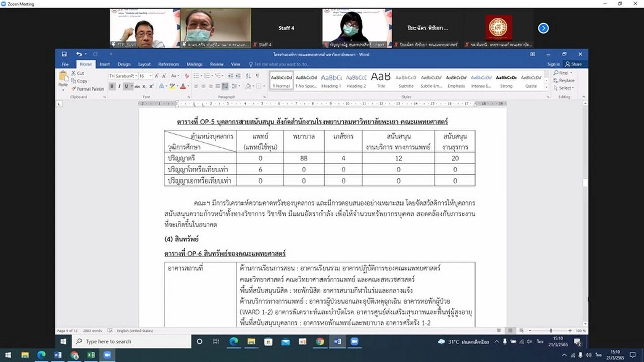Toggle italic formatting
The height and width of the screenshot is (362, 644).
119,86
